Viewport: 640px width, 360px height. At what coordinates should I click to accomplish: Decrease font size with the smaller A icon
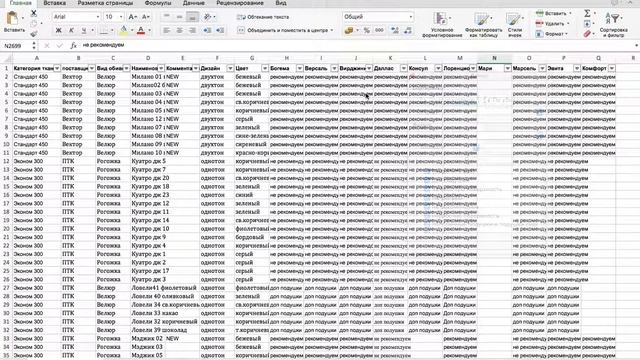[x=145, y=17]
